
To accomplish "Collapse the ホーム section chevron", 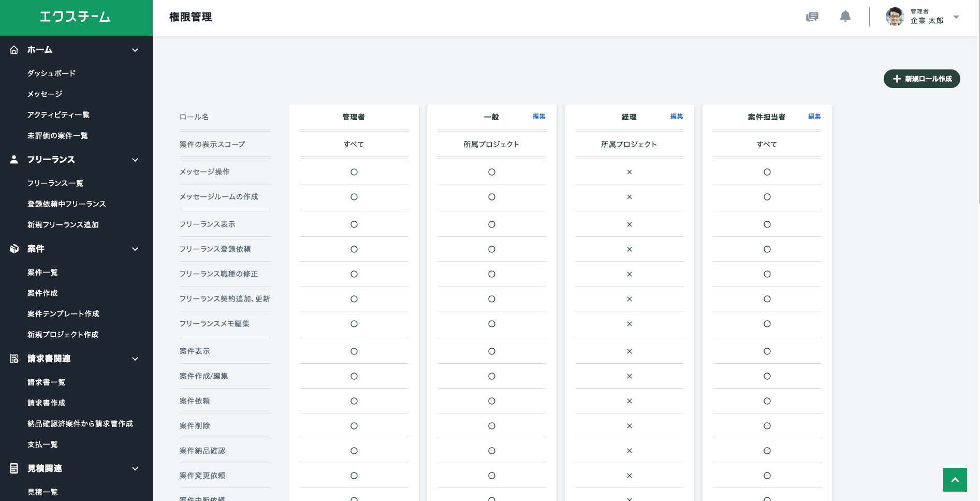I will point(135,50).
